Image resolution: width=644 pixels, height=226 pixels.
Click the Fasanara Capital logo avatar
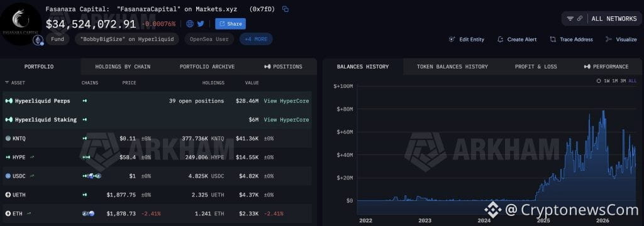[x=21, y=23]
